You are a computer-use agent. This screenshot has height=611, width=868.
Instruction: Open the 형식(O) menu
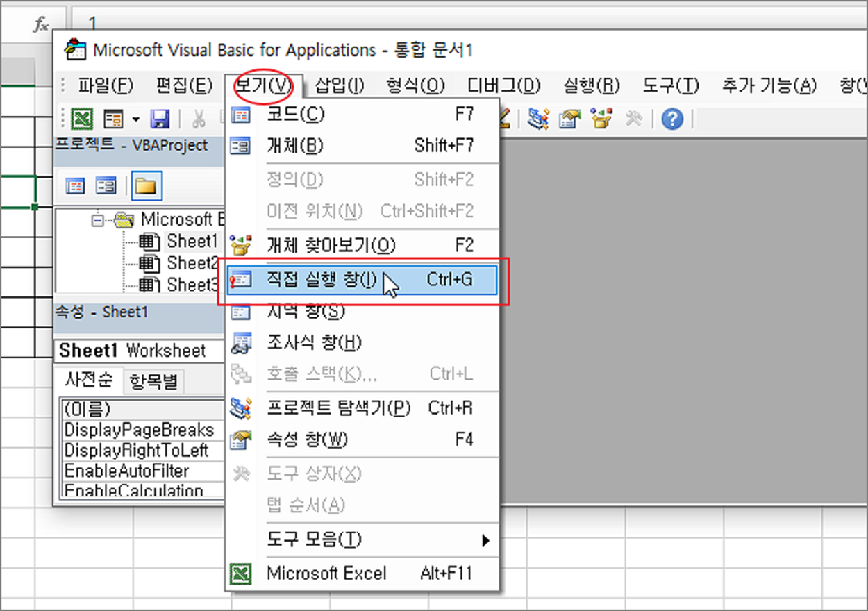415,85
